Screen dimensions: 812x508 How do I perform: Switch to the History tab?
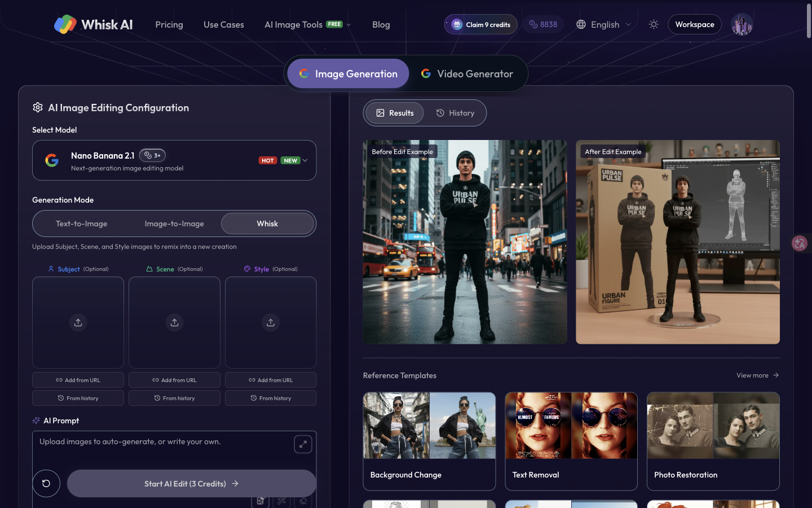(x=455, y=113)
